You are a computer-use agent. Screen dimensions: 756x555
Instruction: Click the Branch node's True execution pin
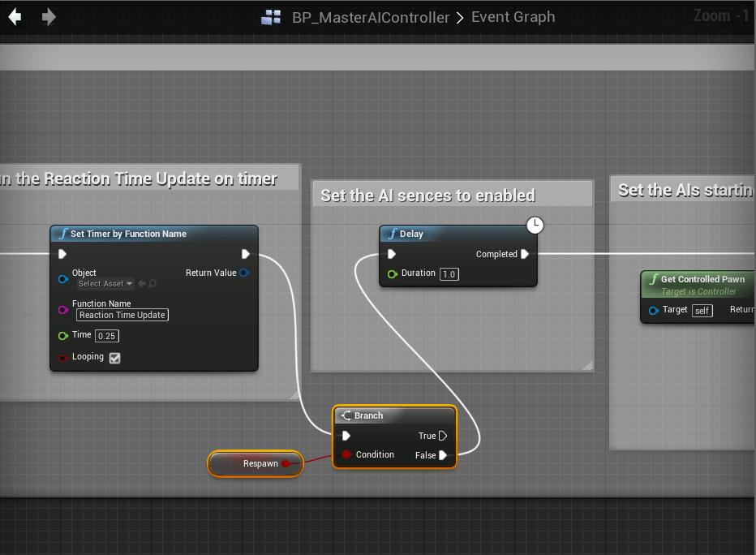(x=443, y=436)
